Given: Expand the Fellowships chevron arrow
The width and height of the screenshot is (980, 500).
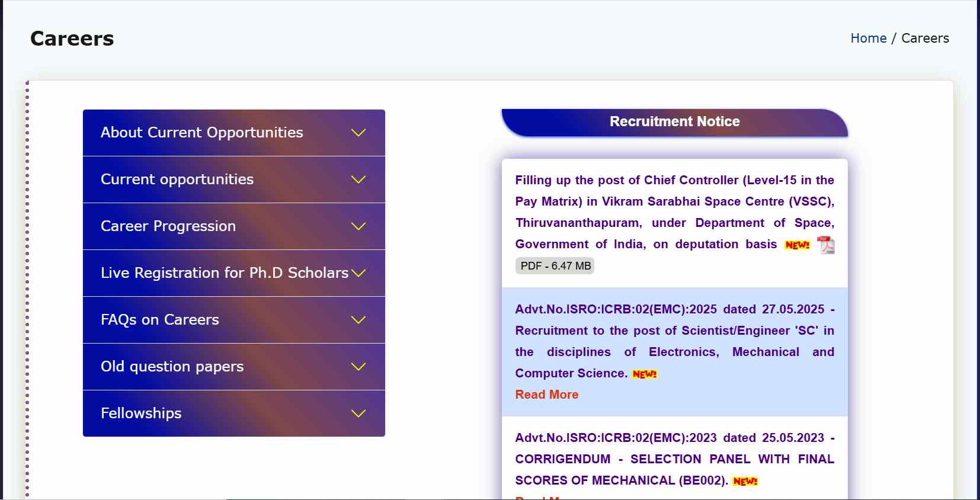Looking at the screenshot, I should click(358, 414).
